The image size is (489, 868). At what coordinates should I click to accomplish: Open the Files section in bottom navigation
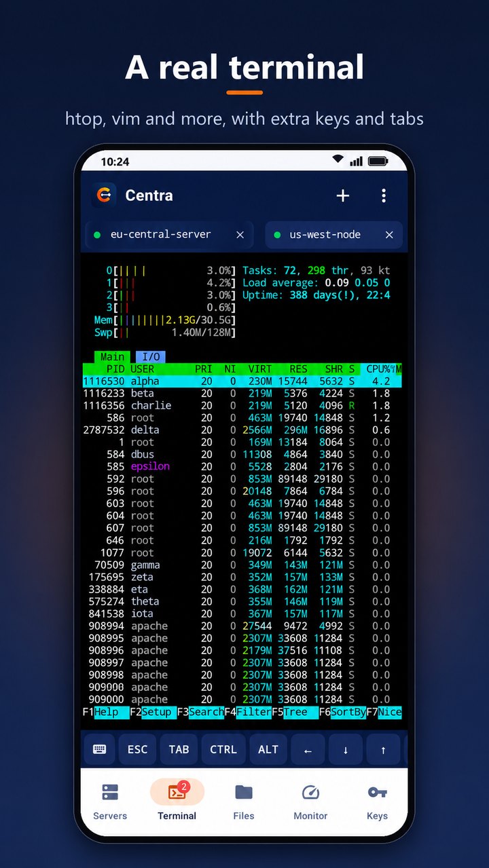pyautogui.click(x=244, y=801)
